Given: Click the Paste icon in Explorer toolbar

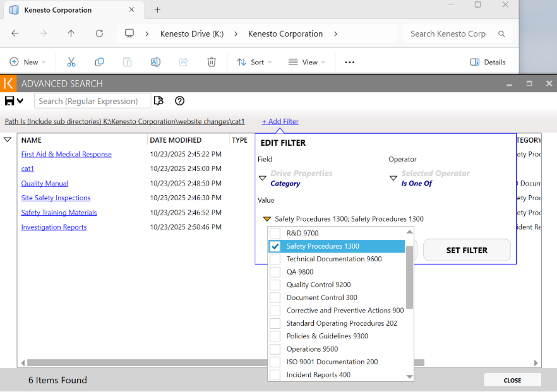Looking at the screenshot, I should click(127, 62).
